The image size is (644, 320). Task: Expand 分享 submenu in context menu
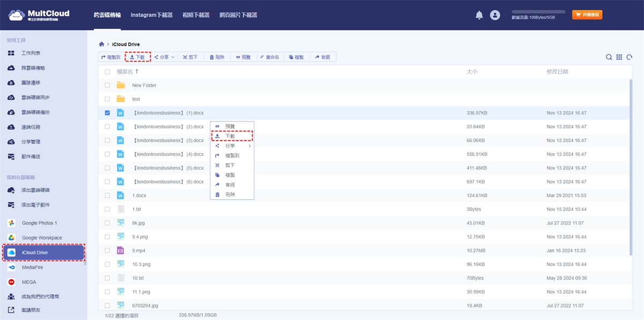coord(232,146)
